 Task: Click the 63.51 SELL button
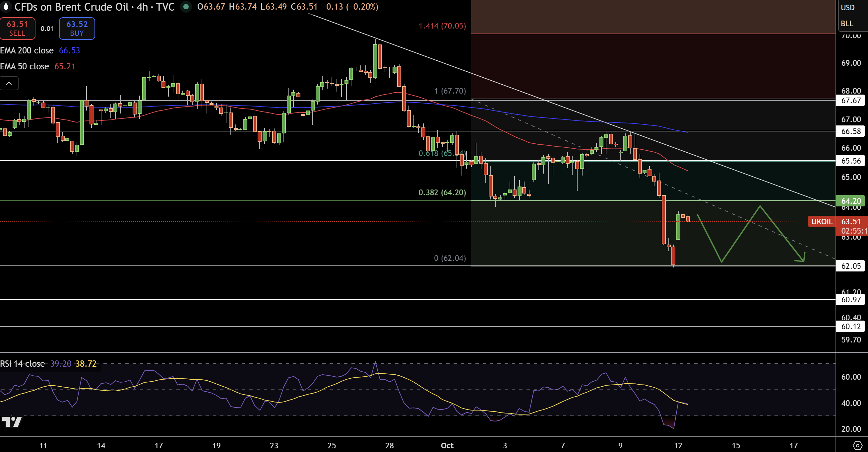tap(18, 29)
